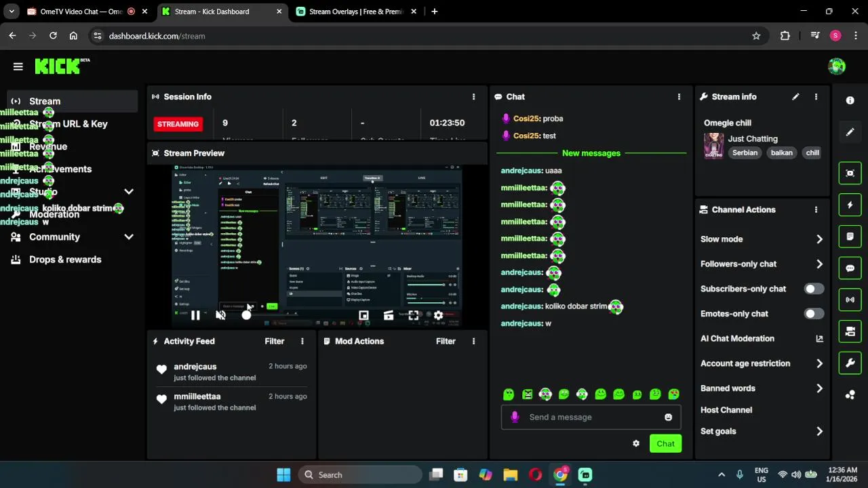This screenshot has width=868, height=488.
Task: Insert the angry square emote
Action: 527,394
